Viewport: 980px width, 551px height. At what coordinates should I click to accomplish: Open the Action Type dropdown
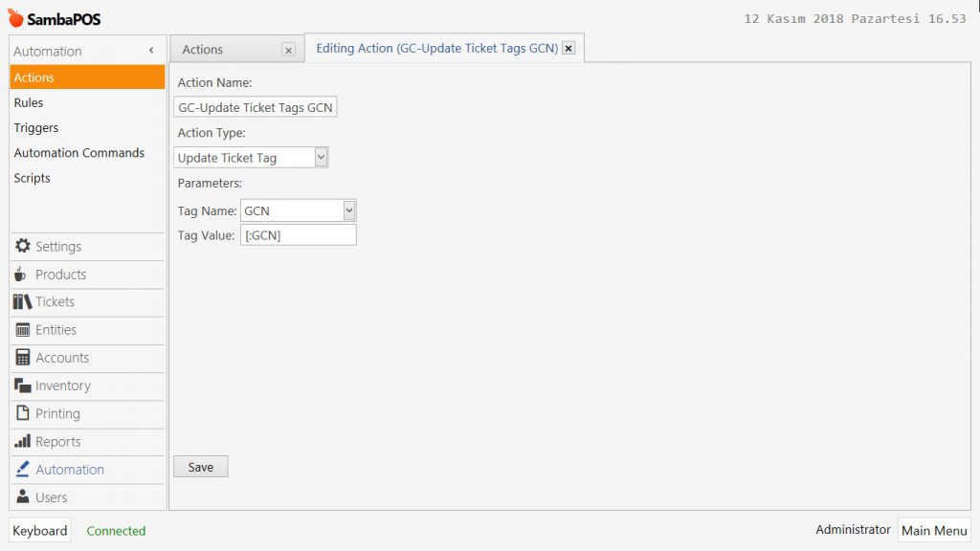[x=321, y=158]
